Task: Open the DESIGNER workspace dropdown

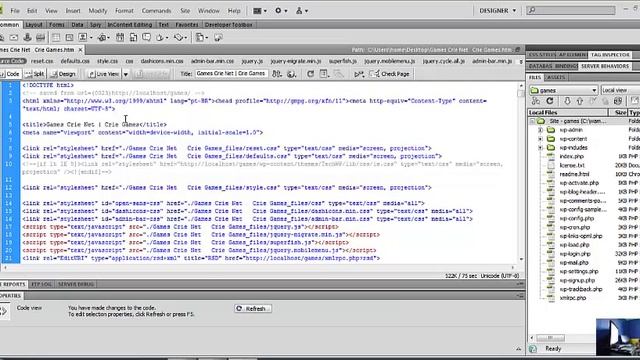Action: coord(497,11)
